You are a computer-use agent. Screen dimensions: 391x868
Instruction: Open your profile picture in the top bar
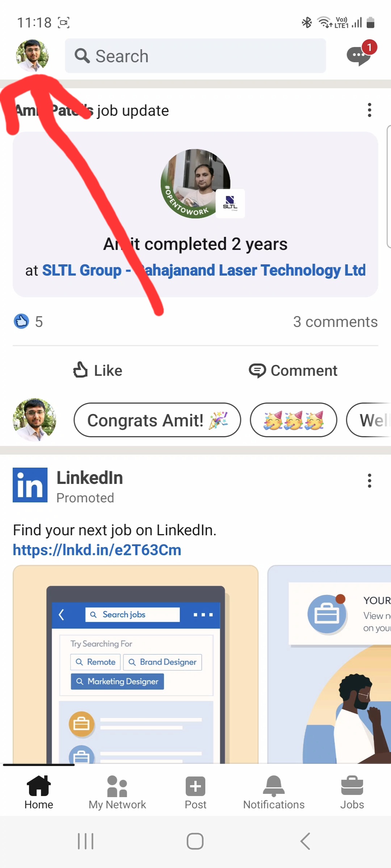[33, 56]
